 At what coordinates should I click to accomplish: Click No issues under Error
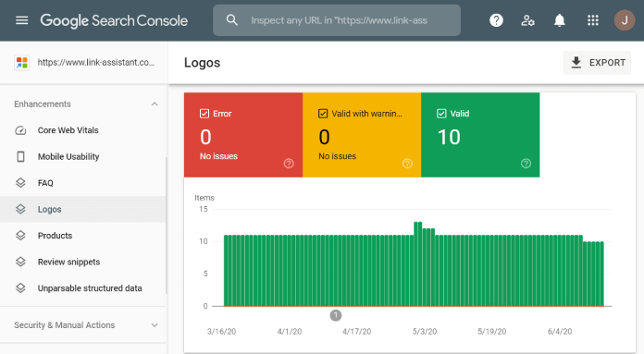pos(218,156)
